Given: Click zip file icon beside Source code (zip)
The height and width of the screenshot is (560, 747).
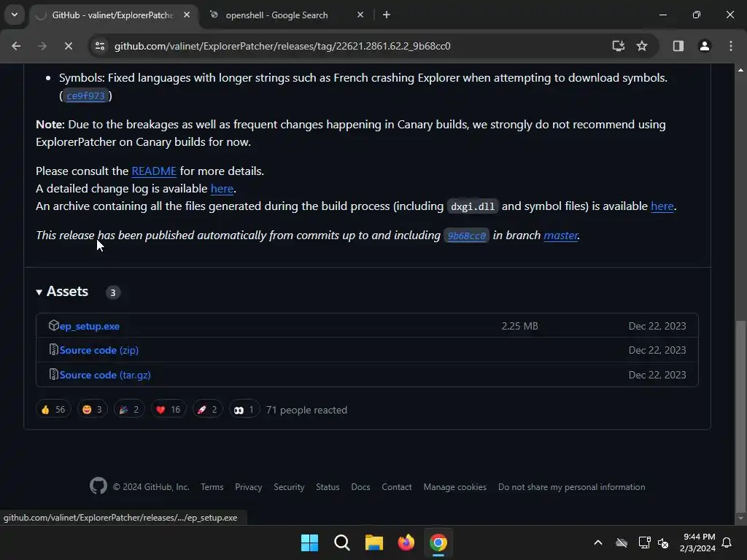Looking at the screenshot, I should coord(54,349).
